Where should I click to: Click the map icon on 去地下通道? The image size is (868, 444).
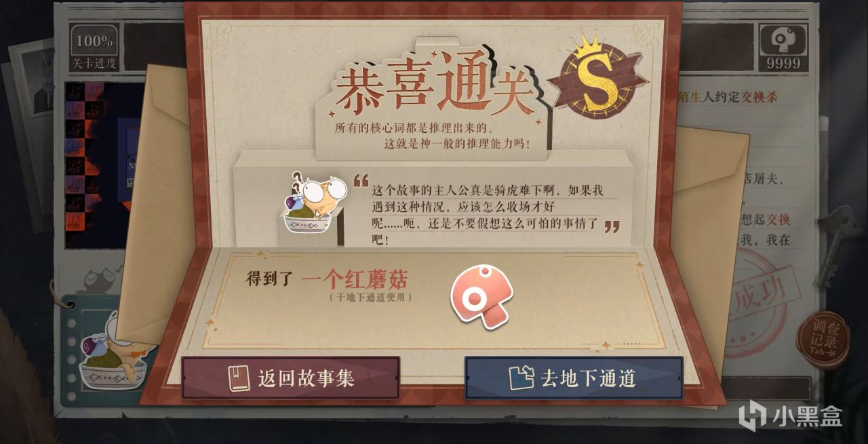click(x=522, y=378)
